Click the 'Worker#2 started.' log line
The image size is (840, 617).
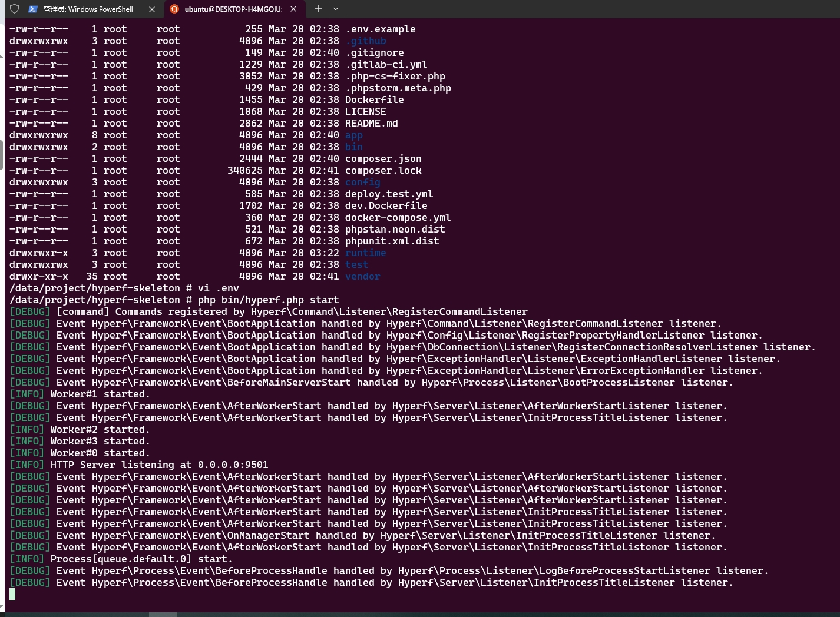(x=80, y=430)
